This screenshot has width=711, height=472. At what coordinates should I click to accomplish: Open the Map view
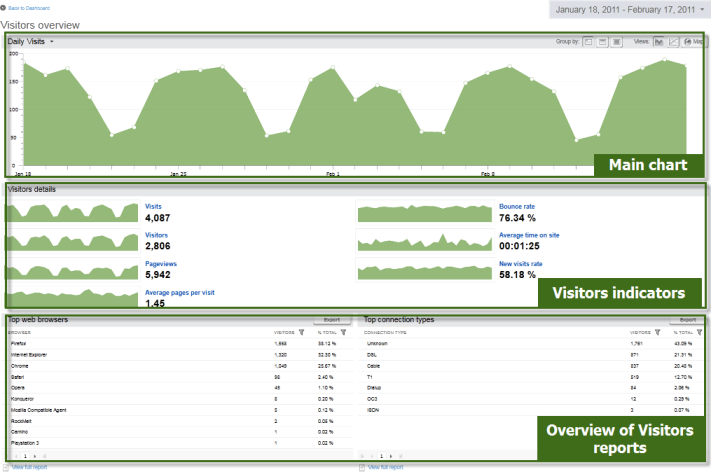(692, 42)
